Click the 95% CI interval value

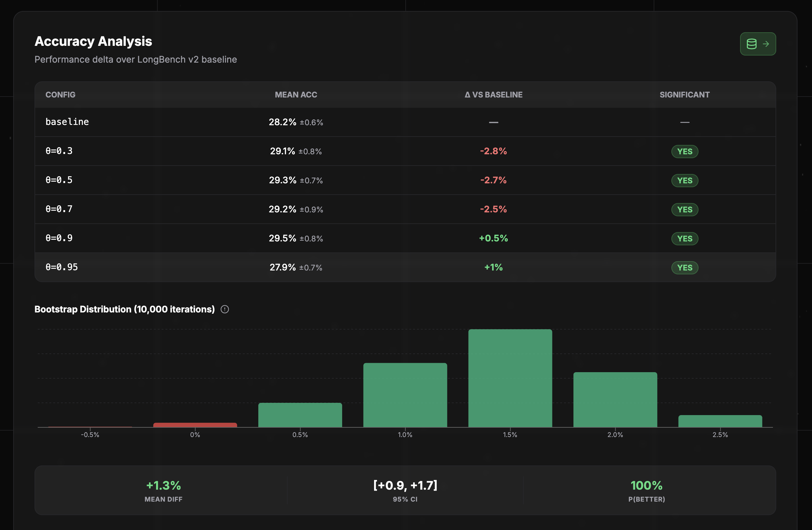point(405,485)
